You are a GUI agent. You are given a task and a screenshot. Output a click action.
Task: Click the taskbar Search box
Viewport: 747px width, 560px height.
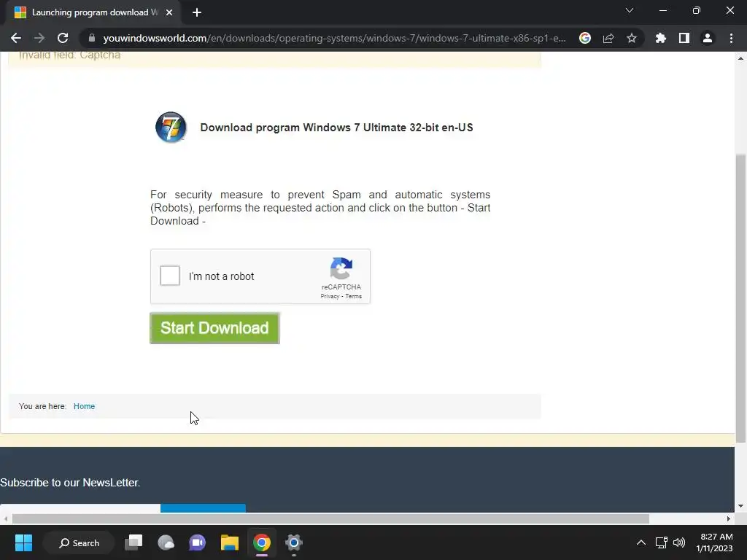click(x=79, y=542)
